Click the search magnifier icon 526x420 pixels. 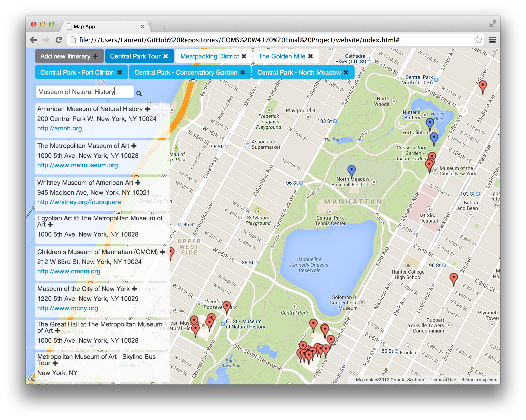click(139, 93)
